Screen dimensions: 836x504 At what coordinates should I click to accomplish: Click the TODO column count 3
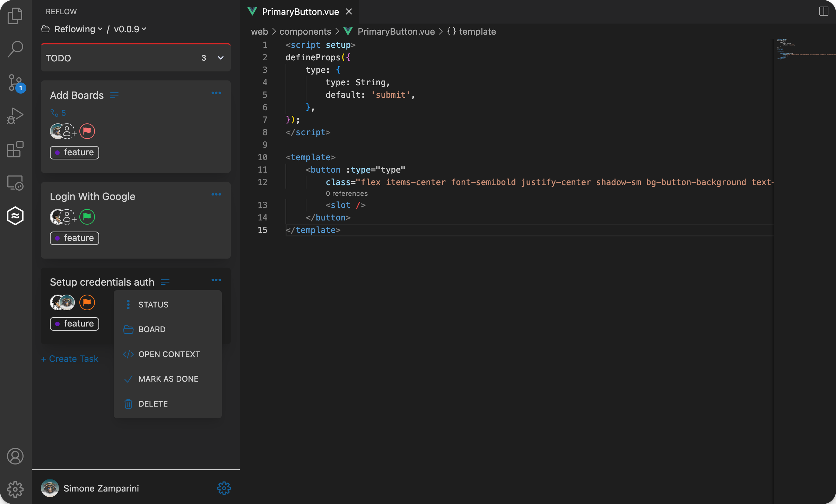point(204,58)
